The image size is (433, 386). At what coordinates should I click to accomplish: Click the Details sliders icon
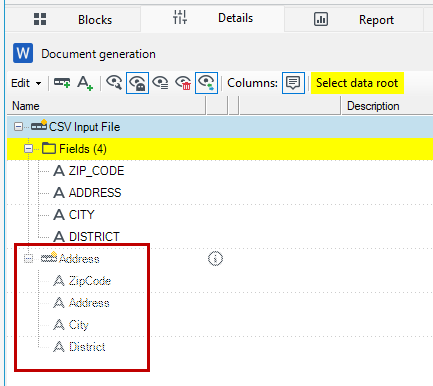click(x=180, y=17)
